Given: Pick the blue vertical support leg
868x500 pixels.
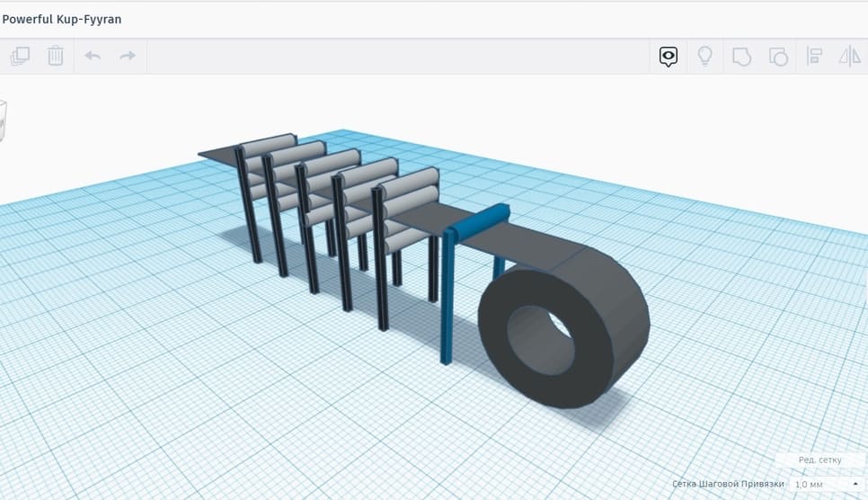Looking at the screenshot, I should pos(447,306).
